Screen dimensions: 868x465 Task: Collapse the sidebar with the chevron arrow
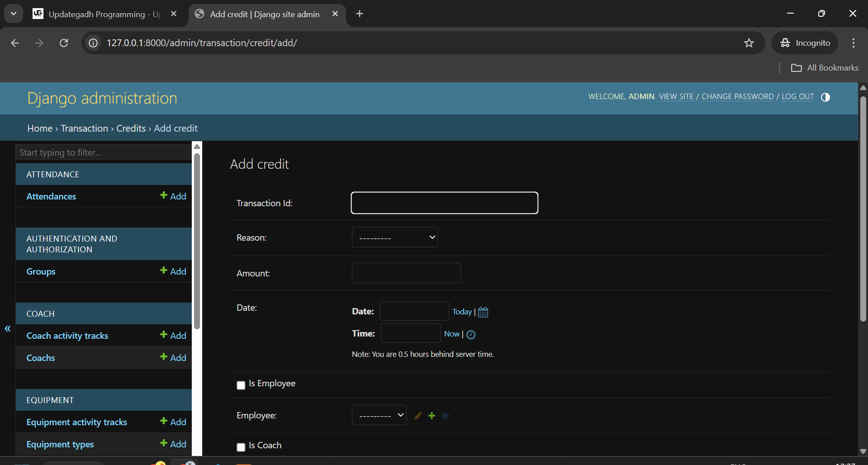(x=7, y=328)
